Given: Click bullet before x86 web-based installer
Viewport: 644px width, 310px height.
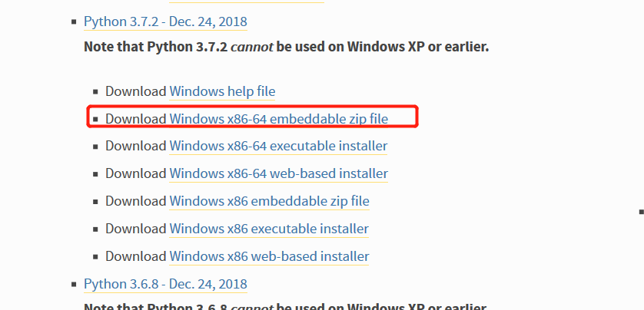Looking at the screenshot, I should [95, 257].
